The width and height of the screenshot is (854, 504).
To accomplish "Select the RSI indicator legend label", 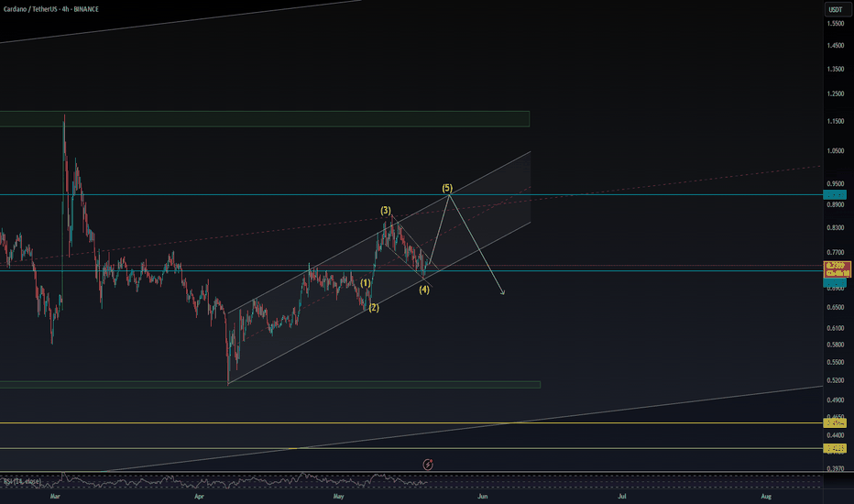I will click(x=22, y=482).
